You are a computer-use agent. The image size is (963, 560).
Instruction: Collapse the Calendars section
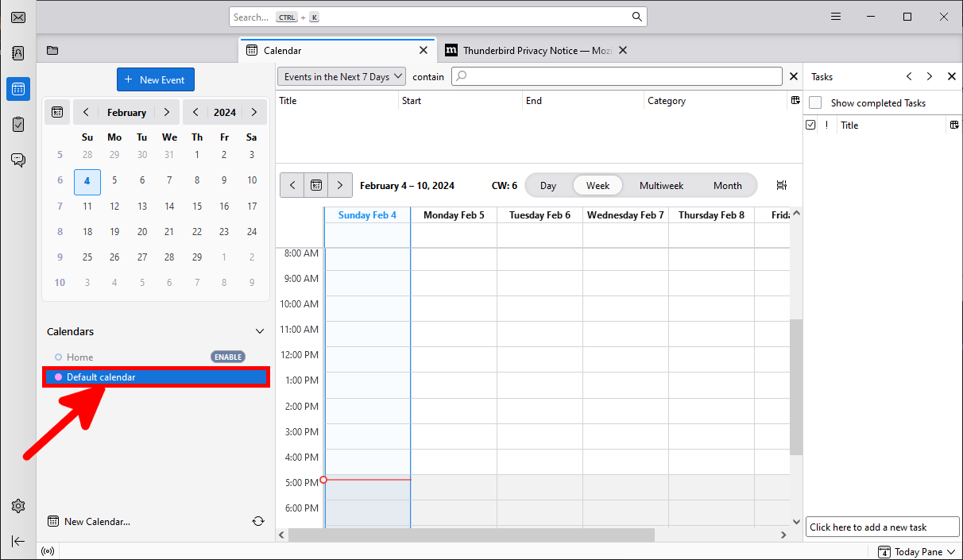pos(259,331)
